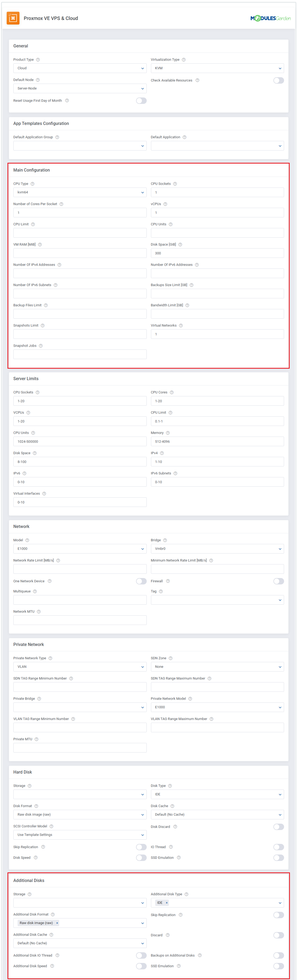
Task: Enable Check Available Resources switch
Action: pos(278,80)
